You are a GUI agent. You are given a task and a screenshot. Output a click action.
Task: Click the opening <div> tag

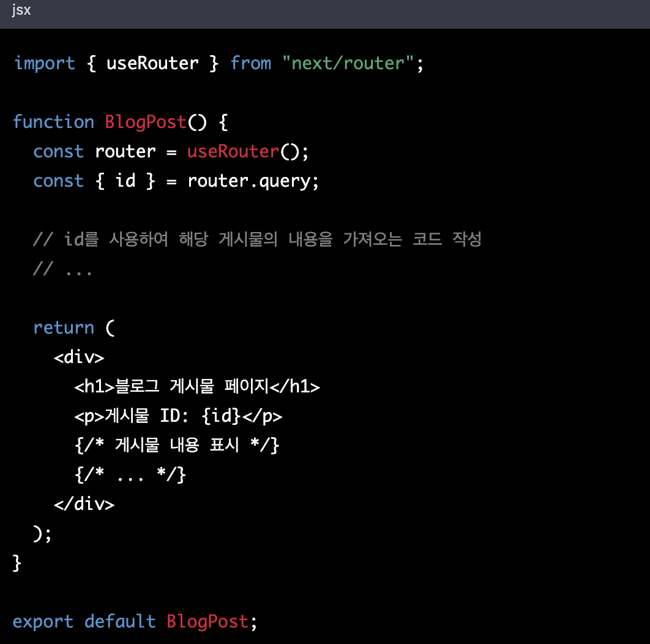click(x=79, y=357)
